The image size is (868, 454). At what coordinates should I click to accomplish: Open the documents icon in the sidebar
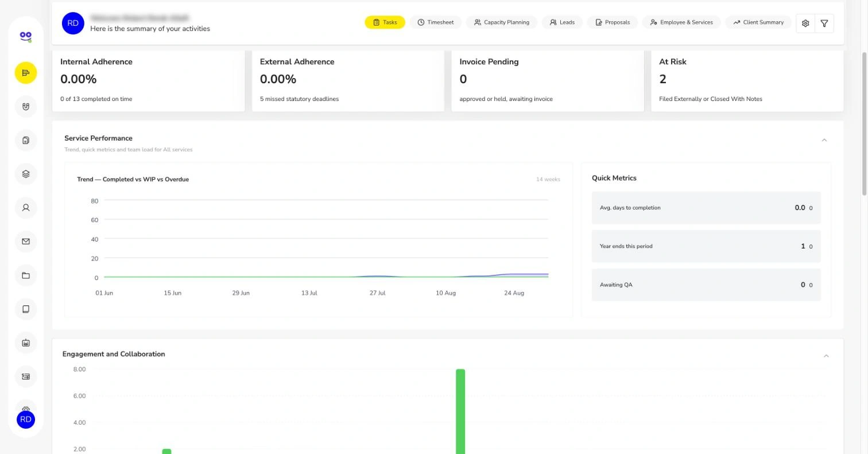26,141
